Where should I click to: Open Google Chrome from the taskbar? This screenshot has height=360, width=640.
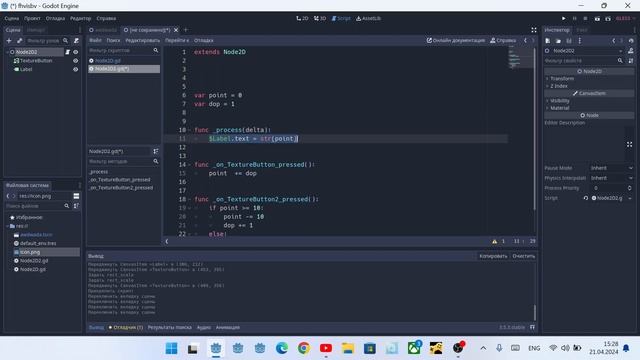303,348
